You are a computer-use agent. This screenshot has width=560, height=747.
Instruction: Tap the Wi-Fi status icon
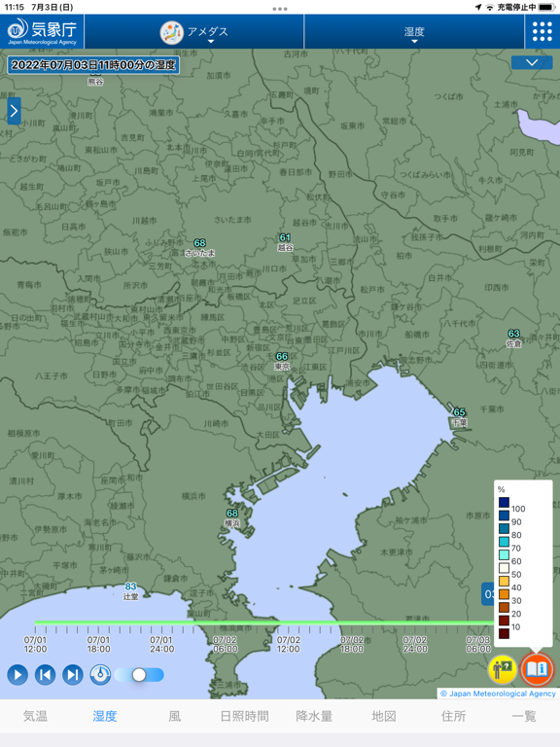click(x=490, y=7)
